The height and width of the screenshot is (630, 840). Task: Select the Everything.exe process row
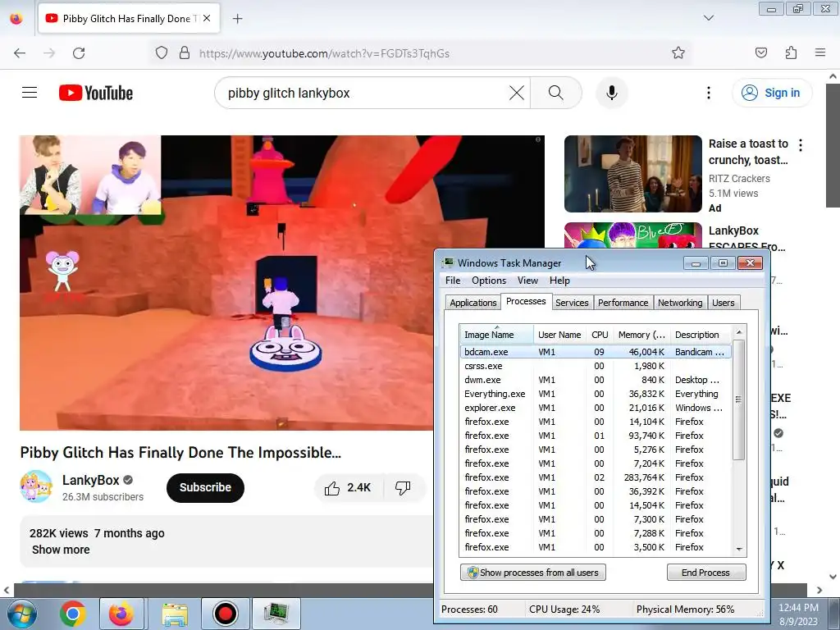(x=596, y=394)
